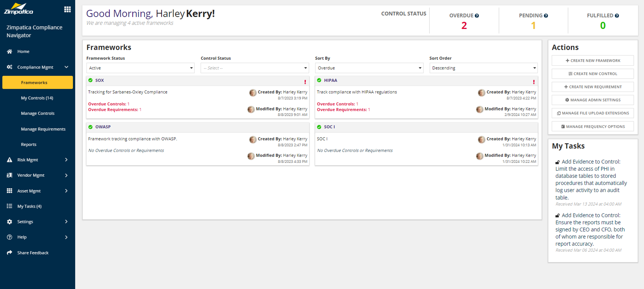Click the Asset Mgmt grid icon
Screen dimensions: 644x289
[10, 191]
